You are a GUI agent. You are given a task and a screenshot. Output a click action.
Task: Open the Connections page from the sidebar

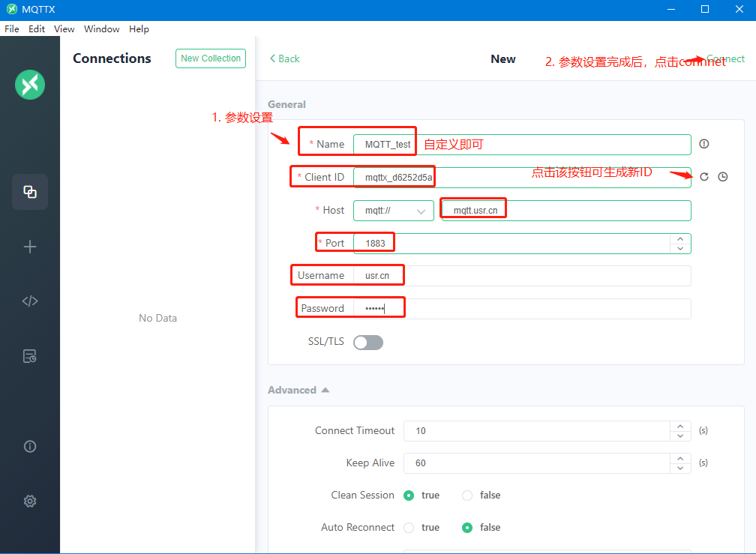tap(30, 192)
